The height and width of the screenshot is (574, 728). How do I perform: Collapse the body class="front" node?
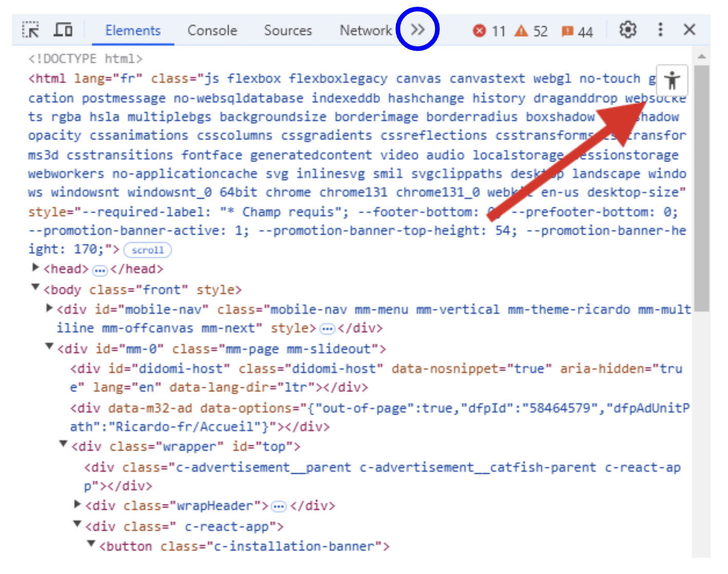click(35, 287)
